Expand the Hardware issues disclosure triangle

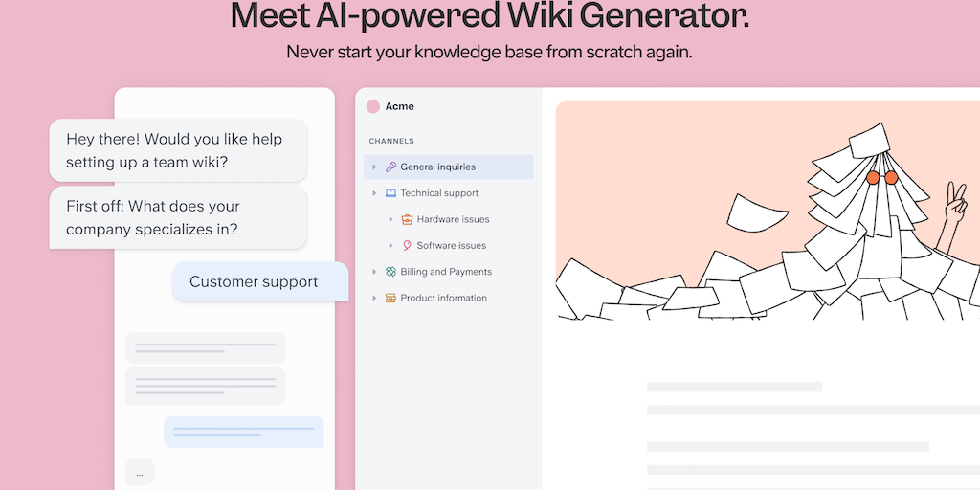point(390,219)
